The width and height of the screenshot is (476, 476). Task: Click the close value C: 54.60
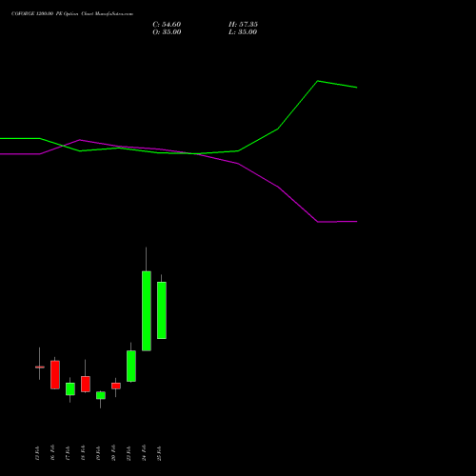(x=167, y=25)
